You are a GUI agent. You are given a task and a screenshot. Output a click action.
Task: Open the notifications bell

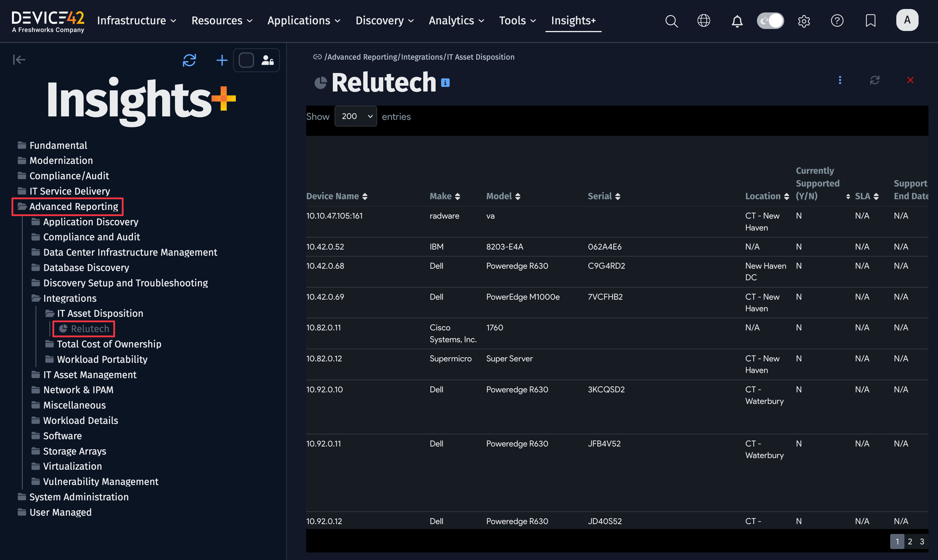[x=737, y=21]
